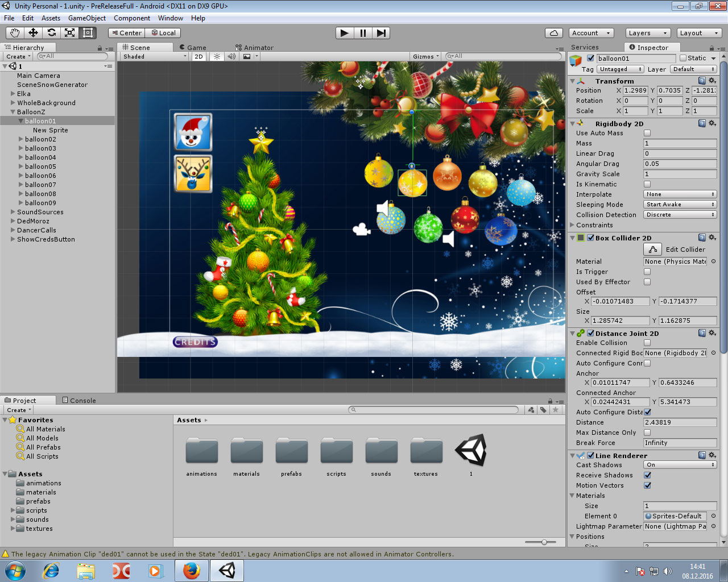The image size is (728, 582).
Task: Switch to the Game tab
Action: pyautogui.click(x=193, y=48)
